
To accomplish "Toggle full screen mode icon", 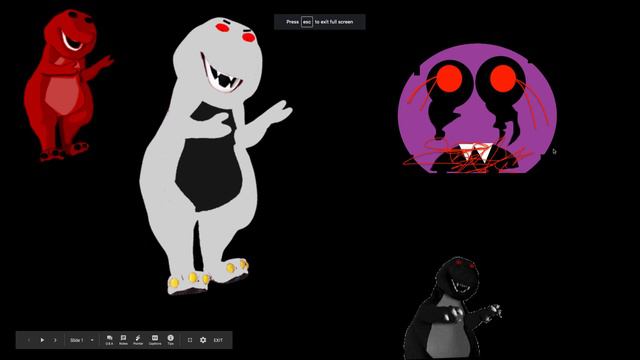I will pyautogui.click(x=190, y=340).
